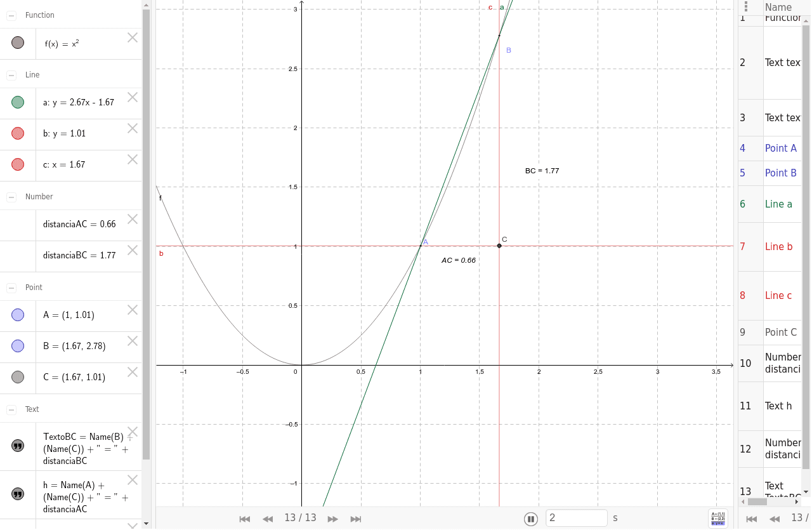Jump to first construction step
The width and height of the screenshot is (812, 530).
click(x=245, y=519)
